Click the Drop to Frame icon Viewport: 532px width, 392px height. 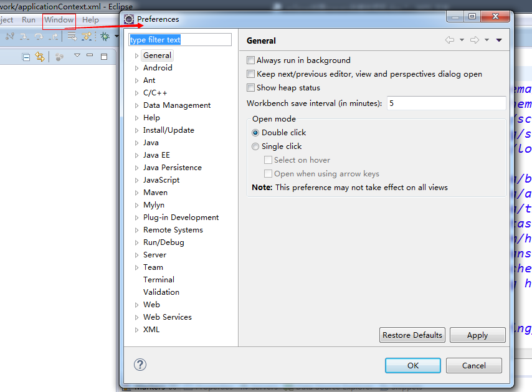(x=72, y=36)
